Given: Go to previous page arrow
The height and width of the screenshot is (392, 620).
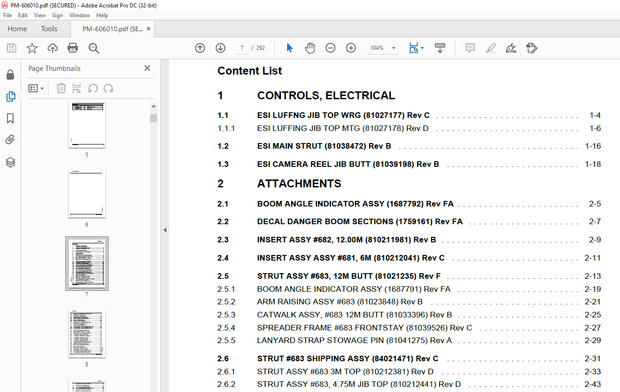Looking at the screenshot, I should click(x=200, y=48).
